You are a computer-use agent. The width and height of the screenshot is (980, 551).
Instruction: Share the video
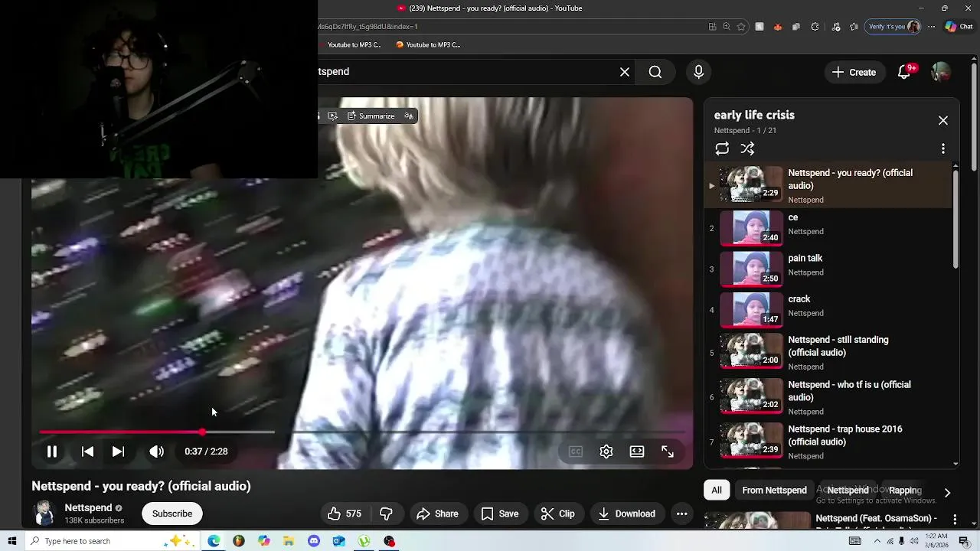(x=437, y=514)
